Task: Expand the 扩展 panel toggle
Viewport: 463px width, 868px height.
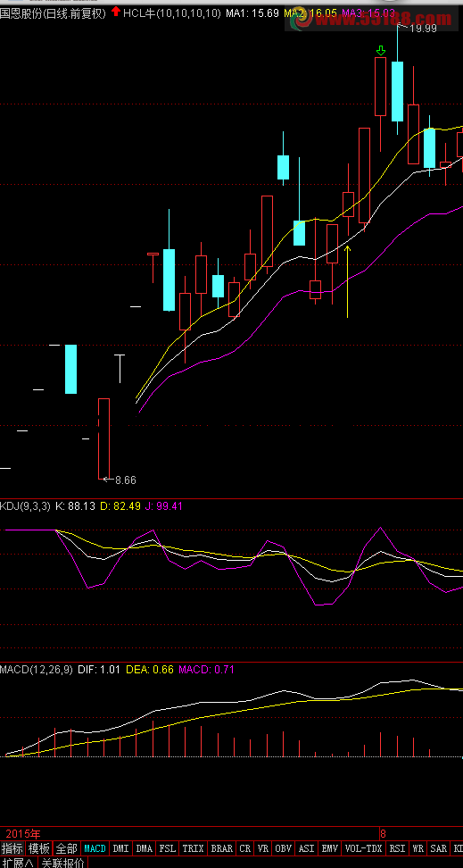Action: pyautogui.click(x=18, y=863)
